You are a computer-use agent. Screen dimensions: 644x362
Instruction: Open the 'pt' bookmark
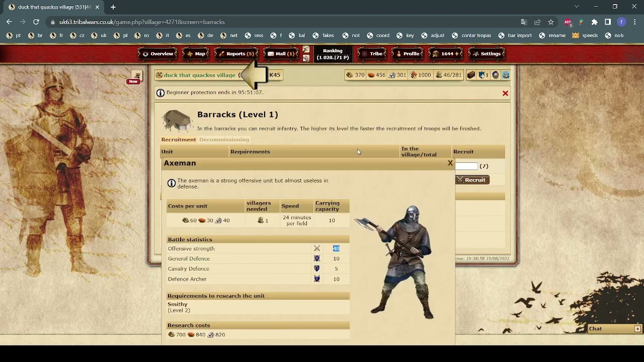(x=14, y=36)
